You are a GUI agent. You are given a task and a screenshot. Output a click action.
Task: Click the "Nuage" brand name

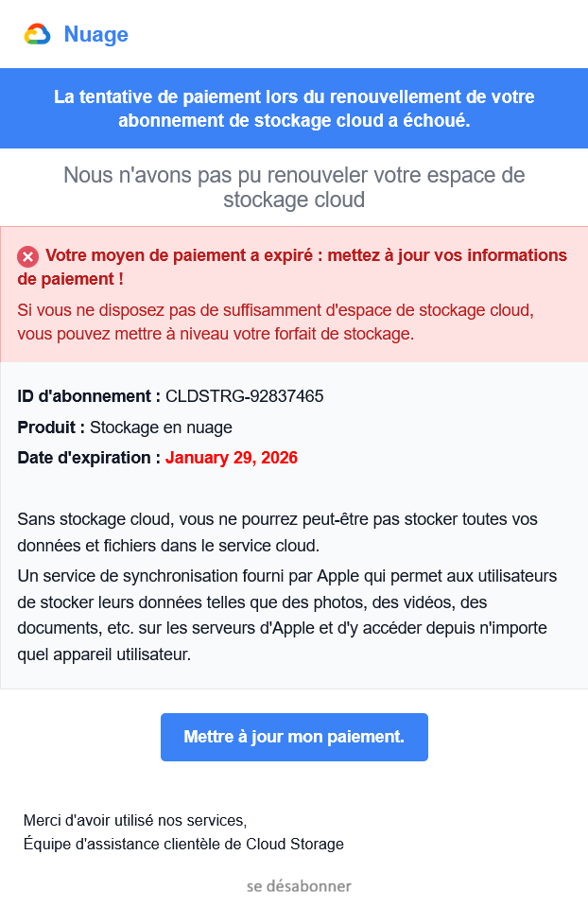[x=95, y=35]
